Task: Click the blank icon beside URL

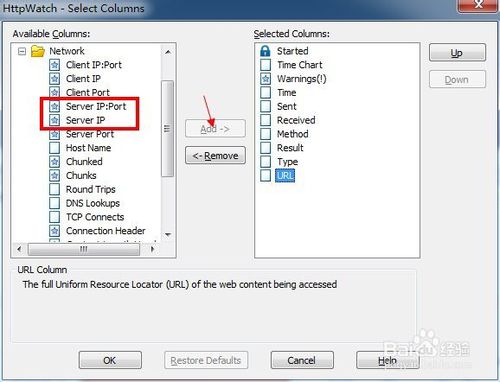Action: [x=265, y=175]
